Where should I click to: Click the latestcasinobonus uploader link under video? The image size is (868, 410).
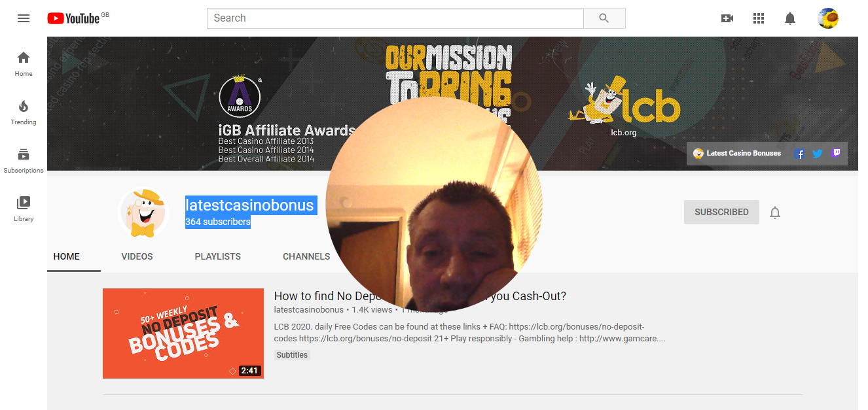click(x=308, y=310)
